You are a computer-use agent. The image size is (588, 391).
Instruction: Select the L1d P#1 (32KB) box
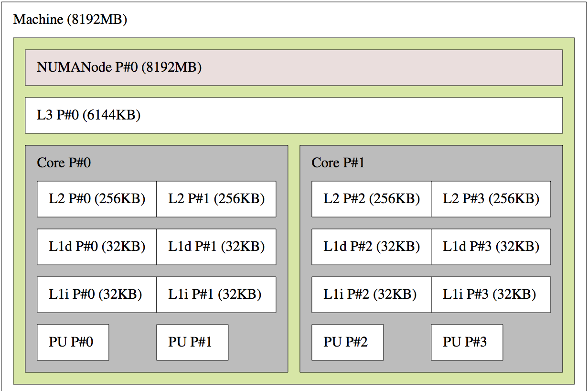point(216,247)
